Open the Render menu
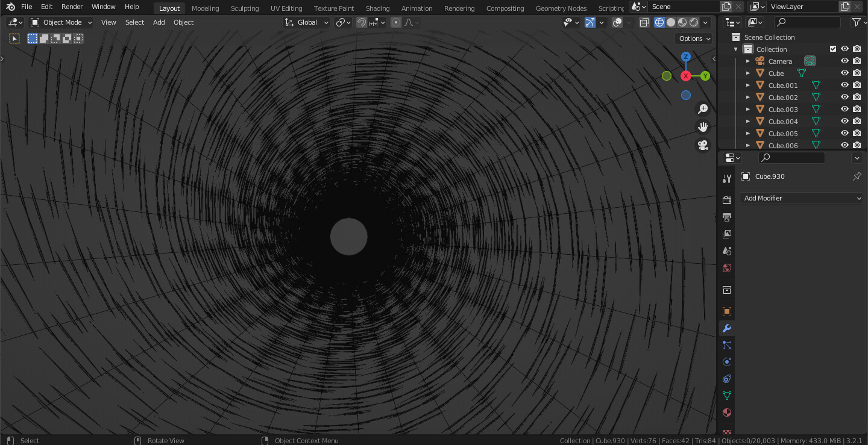The height and width of the screenshot is (445, 868). click(72, 7)
